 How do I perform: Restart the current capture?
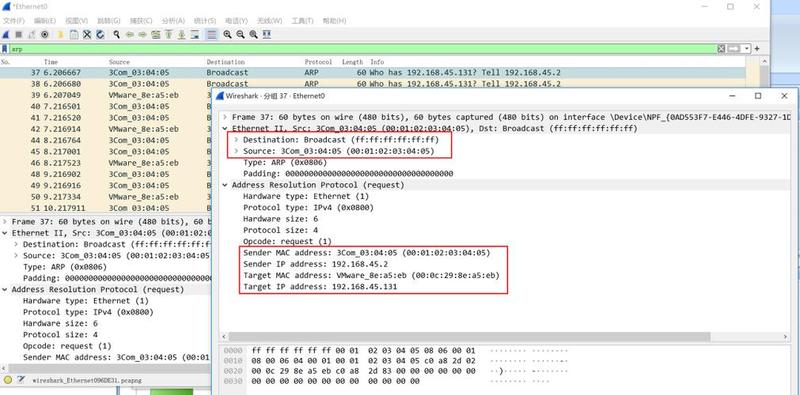tap(32, 35)
